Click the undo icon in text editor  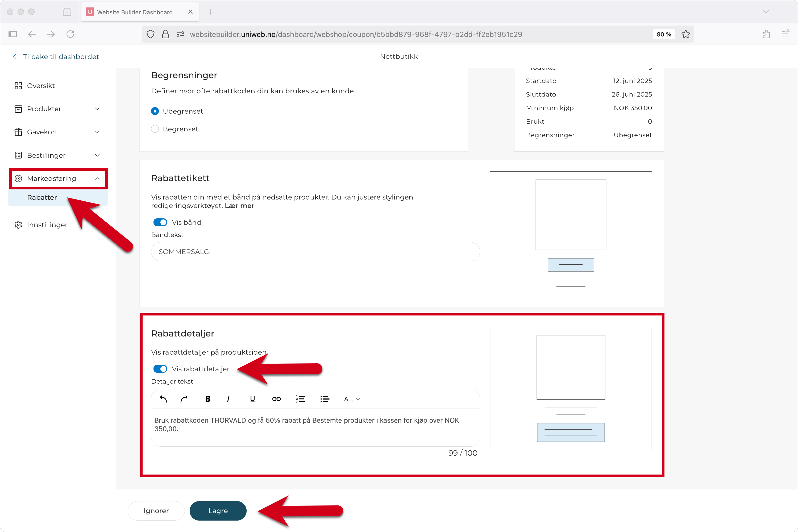pyautogui.click(x=164, y=399)
